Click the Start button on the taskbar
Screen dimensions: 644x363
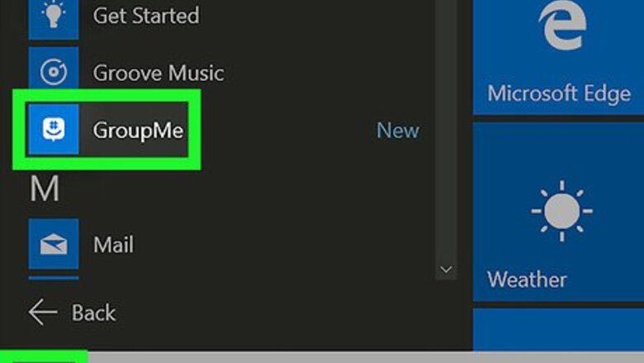click(x=43, y=356)
